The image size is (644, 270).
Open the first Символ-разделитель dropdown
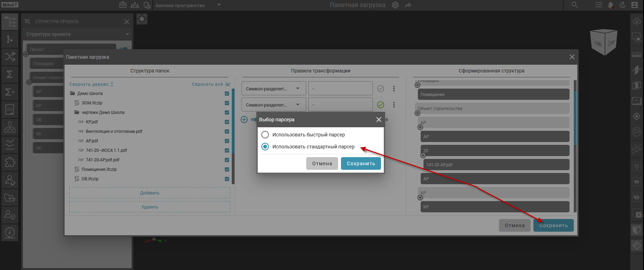pyautogui.click(x=273, y=89)
